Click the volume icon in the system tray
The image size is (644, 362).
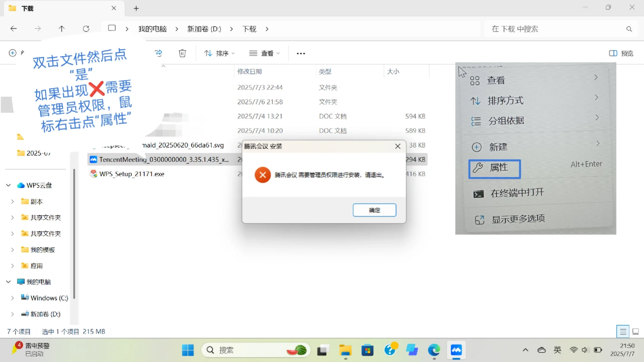[x=585, y=350]
